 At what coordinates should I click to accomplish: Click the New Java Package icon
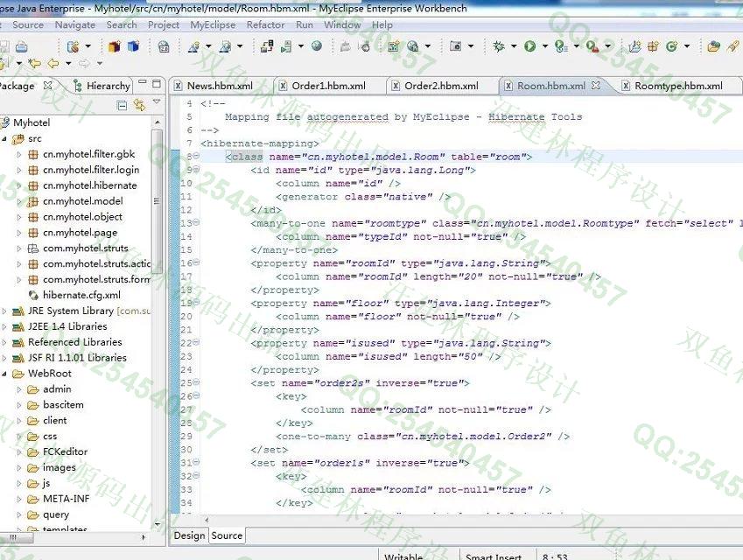point(114,46)
